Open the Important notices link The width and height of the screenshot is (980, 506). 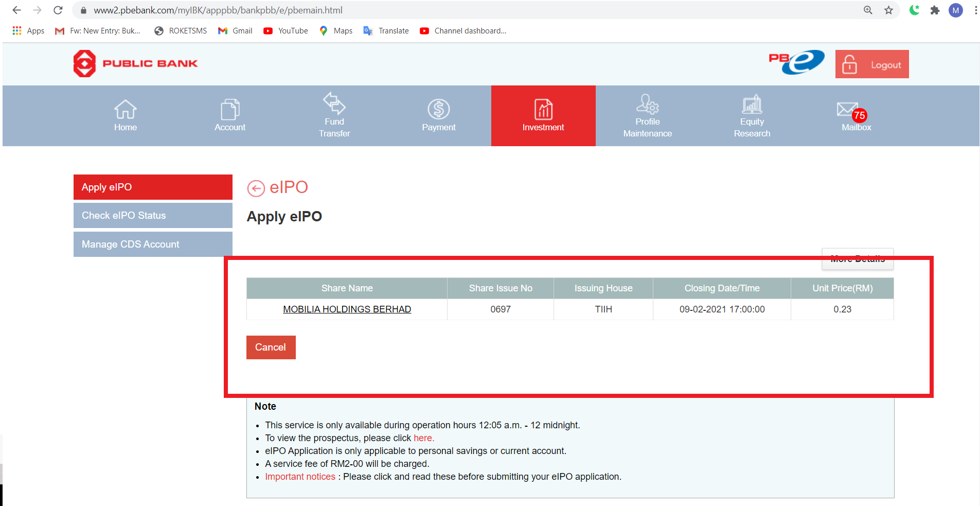pyautogui.click(x=300, y=477)
